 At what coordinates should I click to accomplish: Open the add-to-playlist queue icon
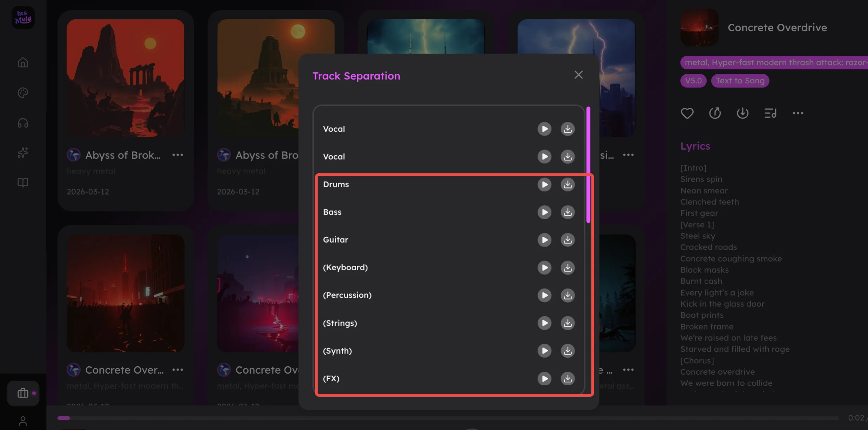point(770,113)
